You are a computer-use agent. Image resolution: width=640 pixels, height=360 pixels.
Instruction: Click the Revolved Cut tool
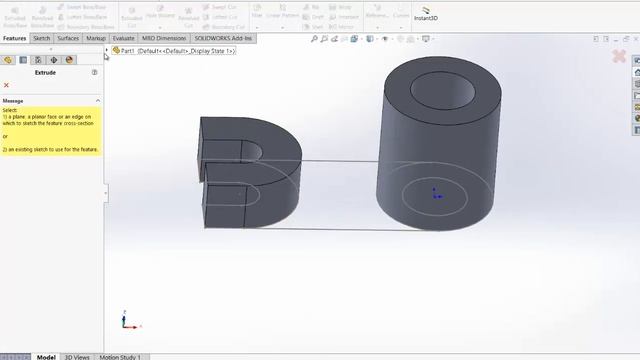click(x=188, y=18)
